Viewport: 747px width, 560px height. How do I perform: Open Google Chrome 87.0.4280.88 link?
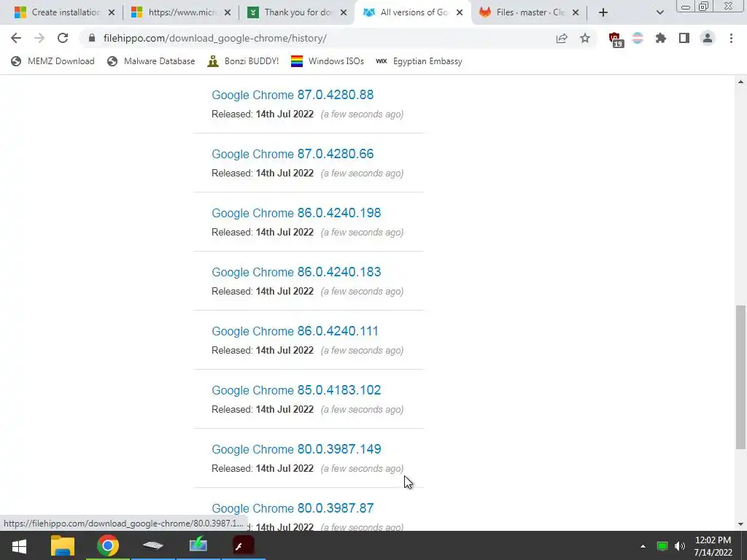(x=293, y=95)
